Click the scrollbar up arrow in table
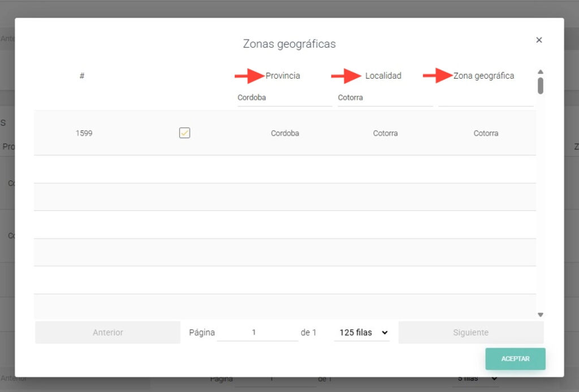 (540, 72)
